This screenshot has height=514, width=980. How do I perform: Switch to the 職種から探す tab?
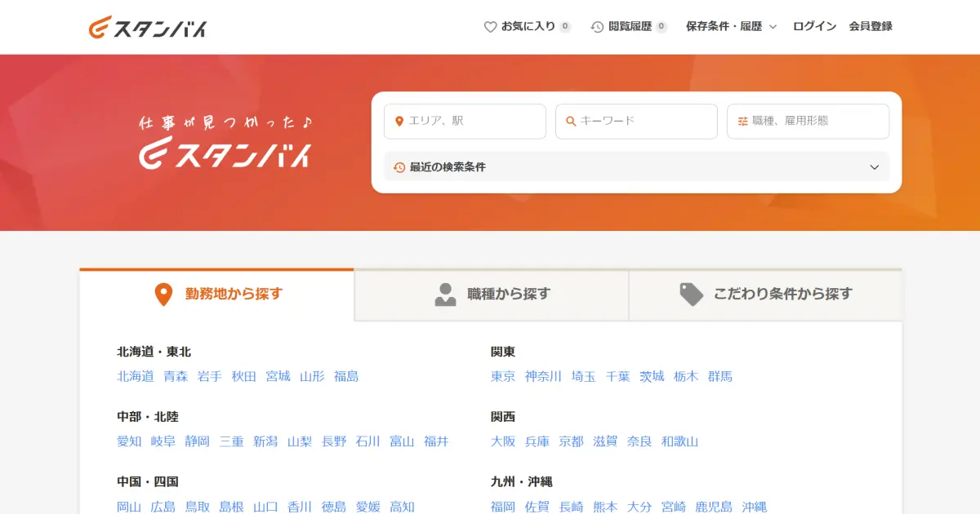[492, 295]
